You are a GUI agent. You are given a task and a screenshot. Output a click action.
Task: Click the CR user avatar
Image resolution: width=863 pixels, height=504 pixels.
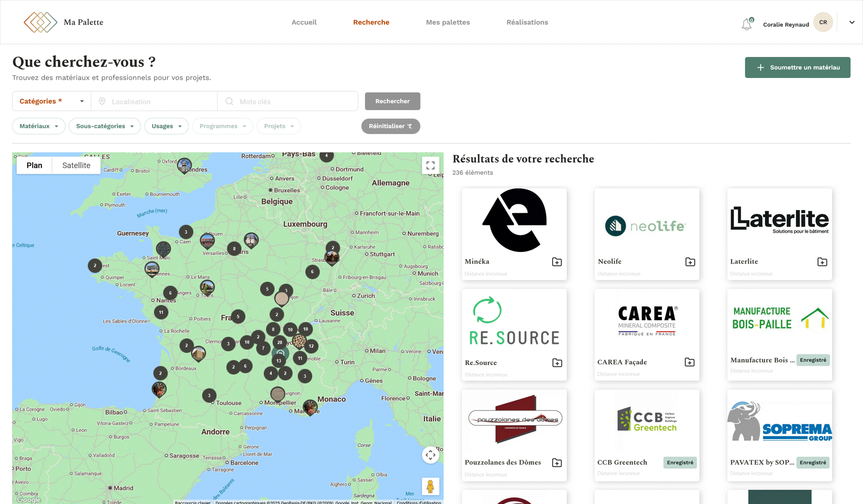(x=823, y=22)
